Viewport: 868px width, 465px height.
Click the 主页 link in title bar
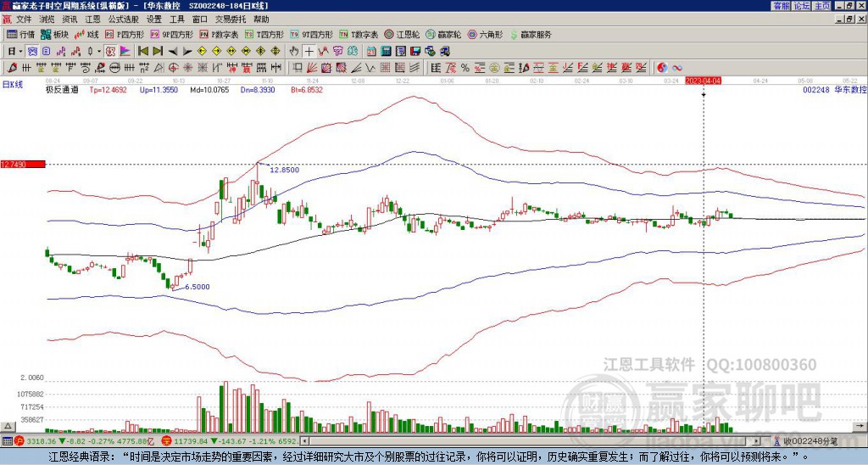click(821, 6)
